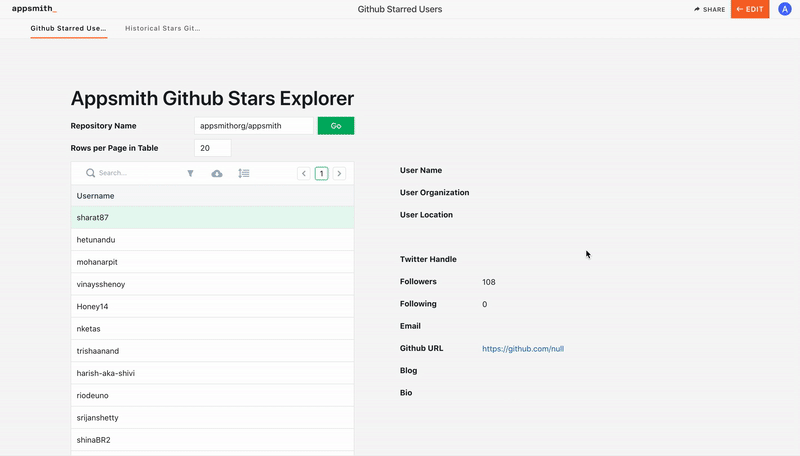Select the riodeuno row
The width and height of the screenshot is (800, 456).
click(212, 395)
